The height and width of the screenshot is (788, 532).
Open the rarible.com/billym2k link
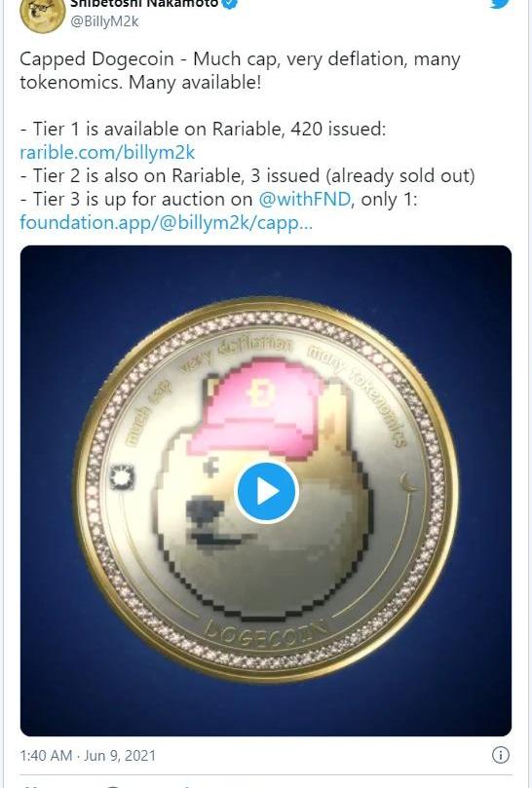click(107, 152)
